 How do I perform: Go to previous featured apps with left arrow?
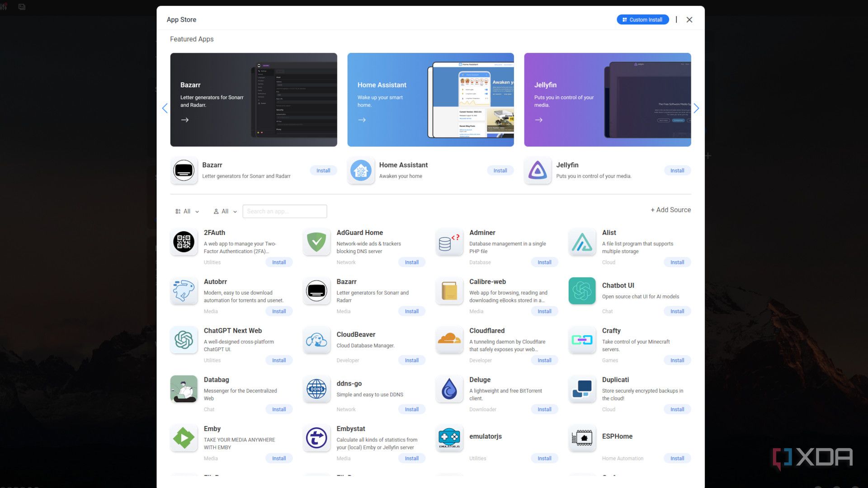[x=165, y=108]
